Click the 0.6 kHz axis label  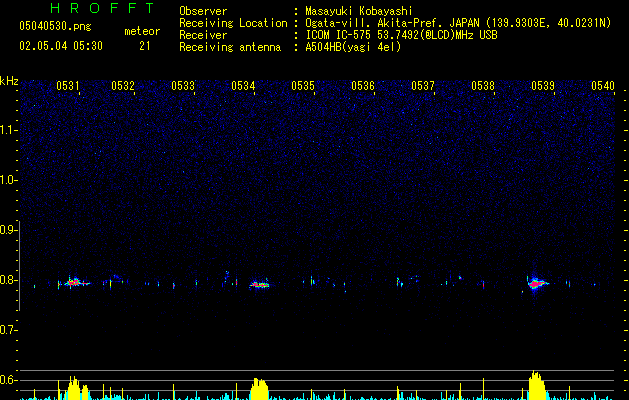8,380
